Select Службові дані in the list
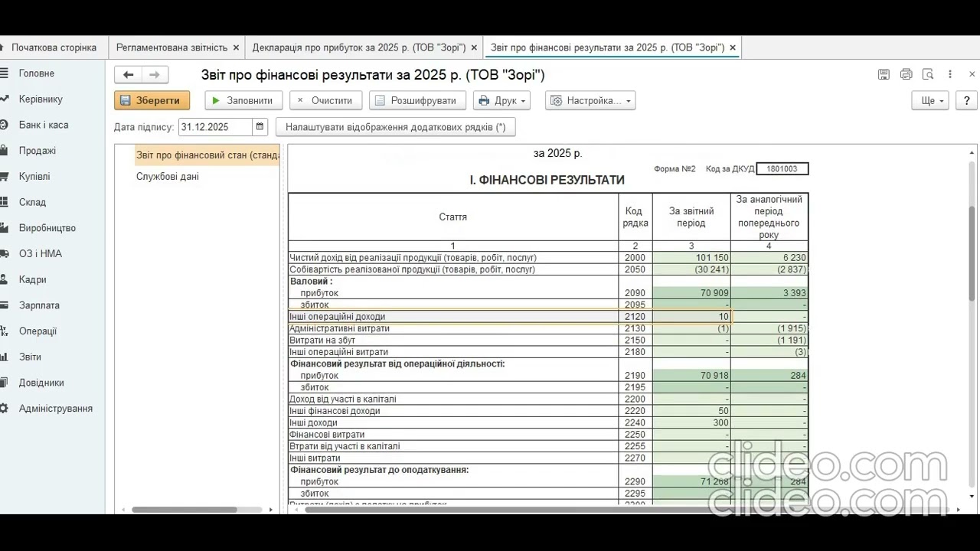Viewport: 980px width, 551px height. tap(168, 177)
